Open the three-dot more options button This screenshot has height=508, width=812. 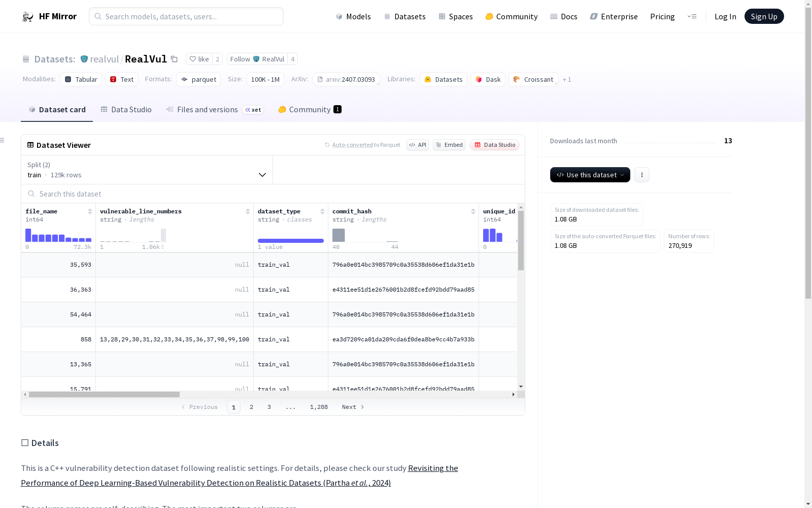[x=642, y=175]
